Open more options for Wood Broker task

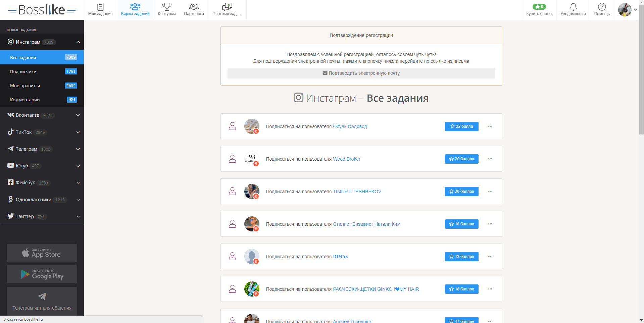pyautogui.click(x=490, y=159)
